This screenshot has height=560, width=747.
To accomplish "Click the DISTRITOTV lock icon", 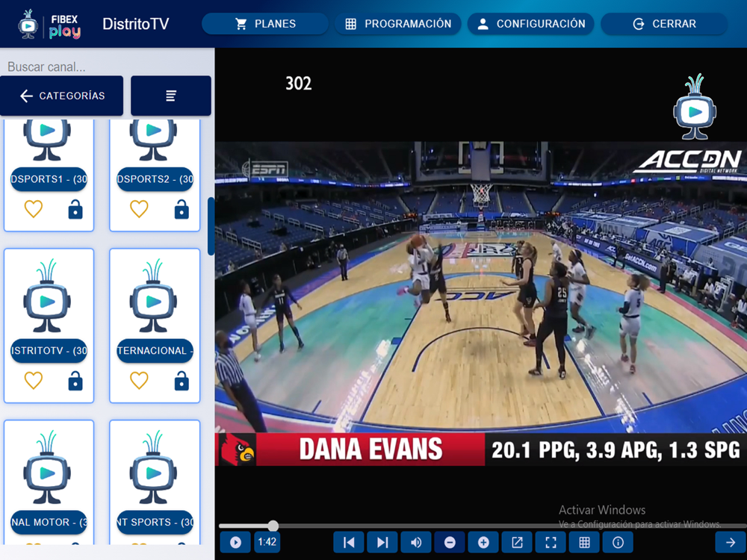I will pyautogui.click(x=75, y=381).
